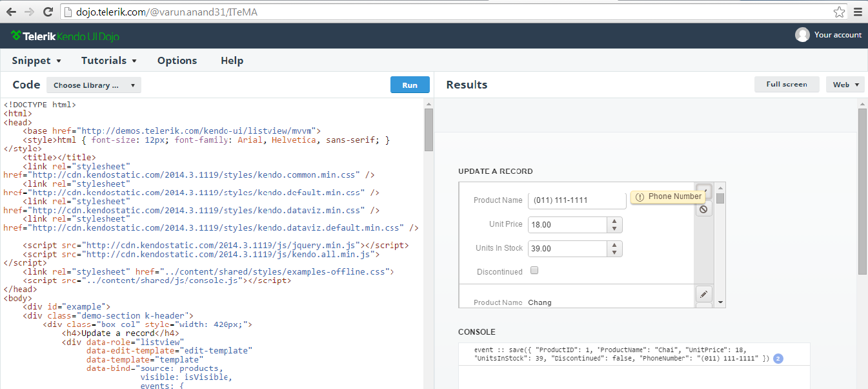Click the pencil edit icon for Chang

[x=703, y=295]
